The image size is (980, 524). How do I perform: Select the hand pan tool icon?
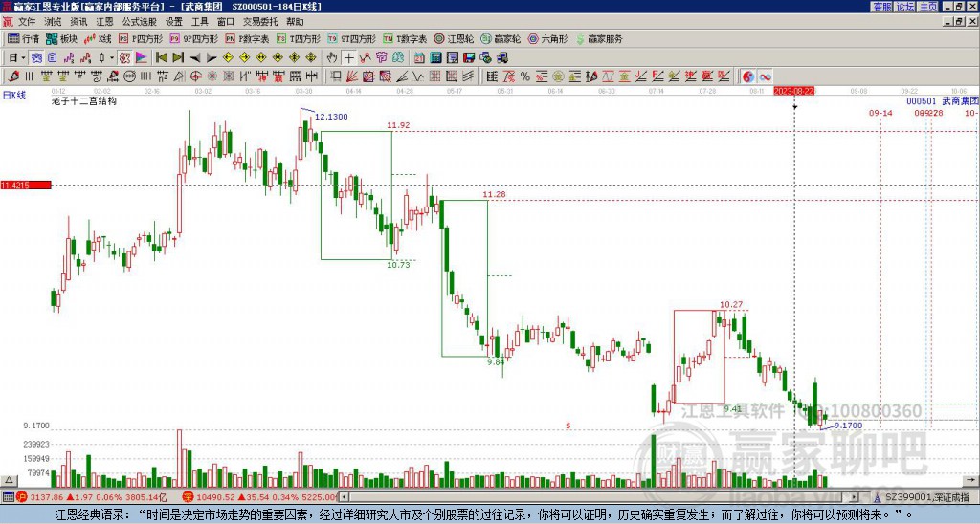(332, 57)
